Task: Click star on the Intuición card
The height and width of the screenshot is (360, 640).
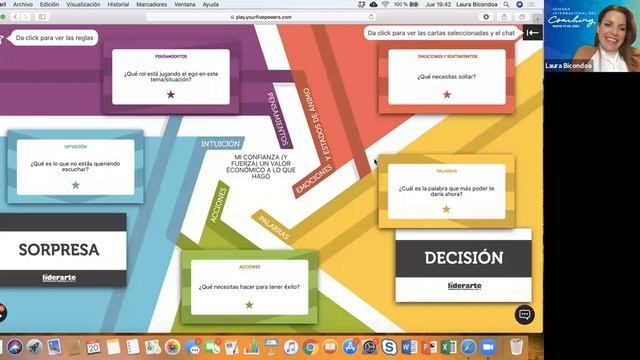Action: point(76,185)
